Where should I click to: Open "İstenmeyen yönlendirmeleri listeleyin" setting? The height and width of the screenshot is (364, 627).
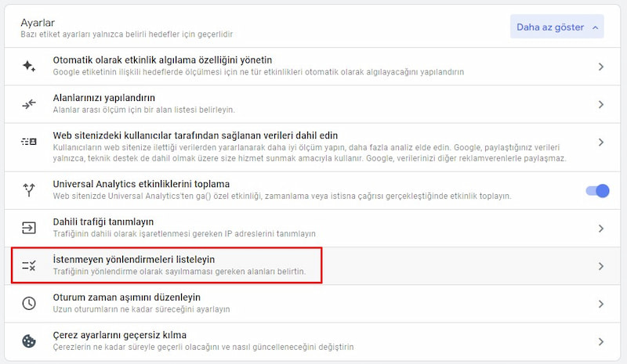click(134, 259)
